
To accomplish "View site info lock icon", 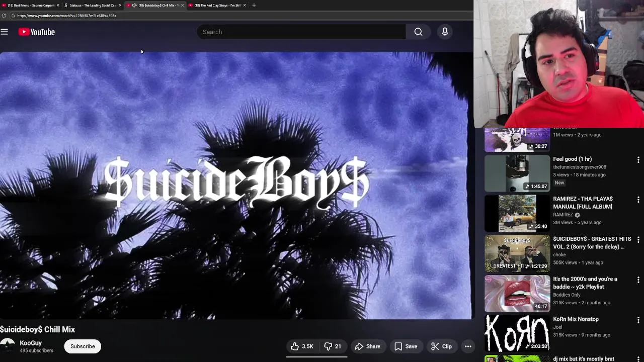I will [13, 16].
